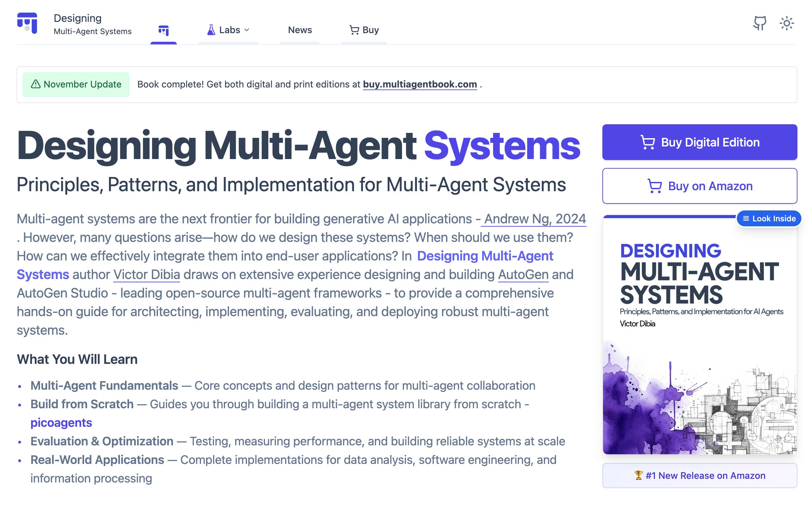Screen dimensions: 812x507
Task: Click Buy Digital Edition button
Action: [x=699, y=142]
